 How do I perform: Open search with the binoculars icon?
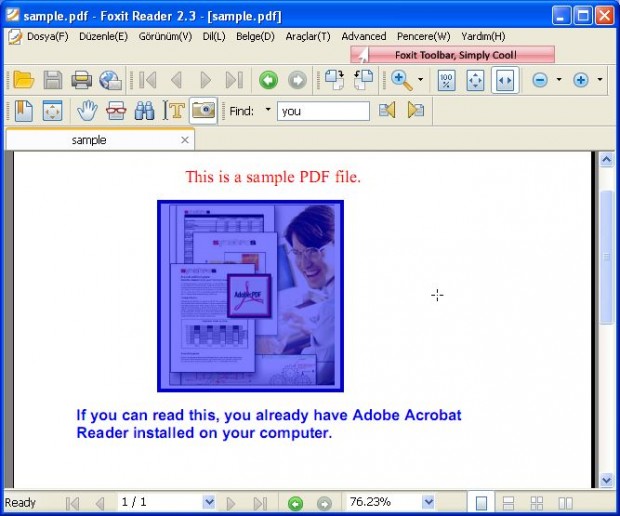(x=145, y=111)
